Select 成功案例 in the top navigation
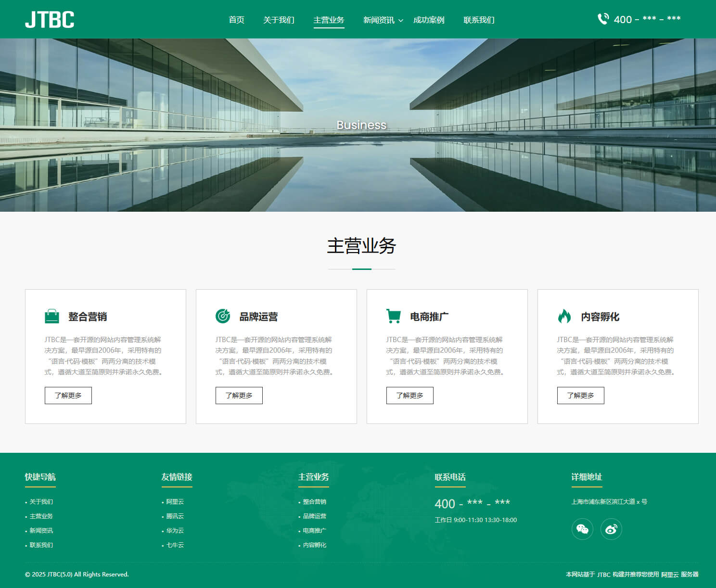The image size is (716, 588). [429, 20]
